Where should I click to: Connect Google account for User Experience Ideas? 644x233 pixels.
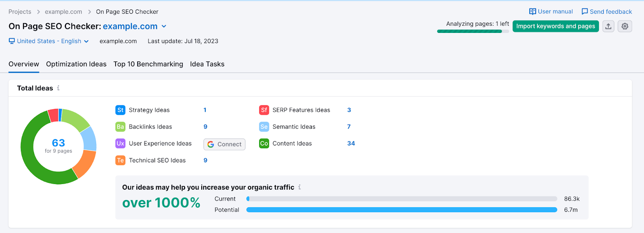(x=225, y=144)
